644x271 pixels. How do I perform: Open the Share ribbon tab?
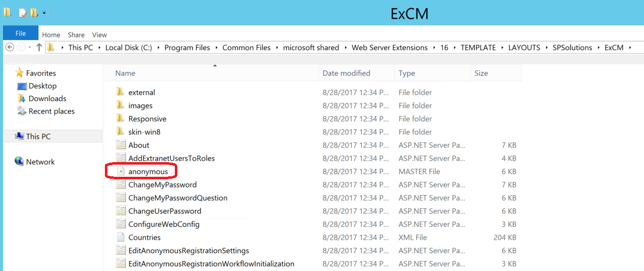(x=76, y=35)
